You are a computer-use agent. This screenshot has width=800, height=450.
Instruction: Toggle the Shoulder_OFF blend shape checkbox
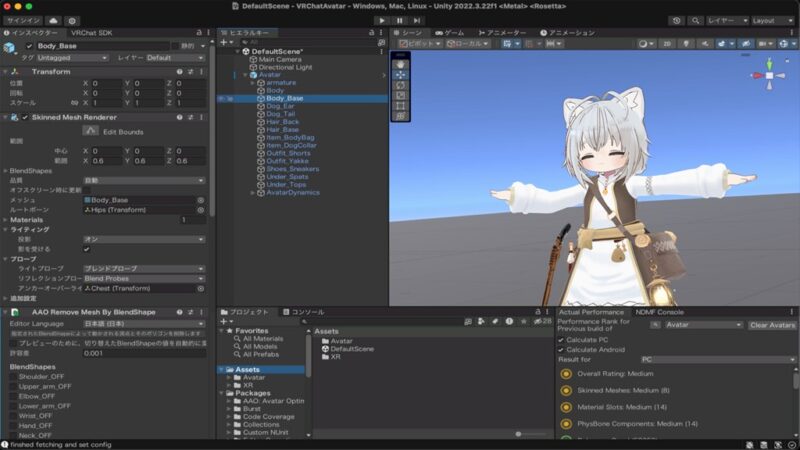(x=12, y=377)
